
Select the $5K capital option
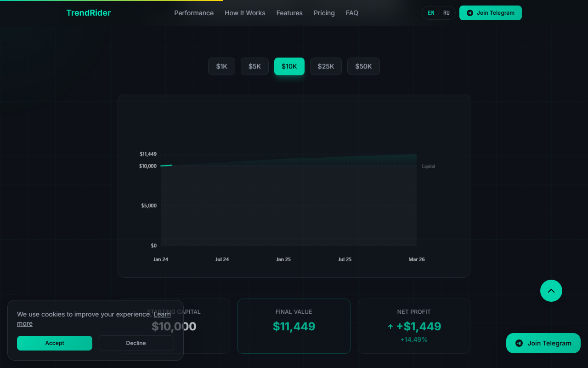pos(254,66)
